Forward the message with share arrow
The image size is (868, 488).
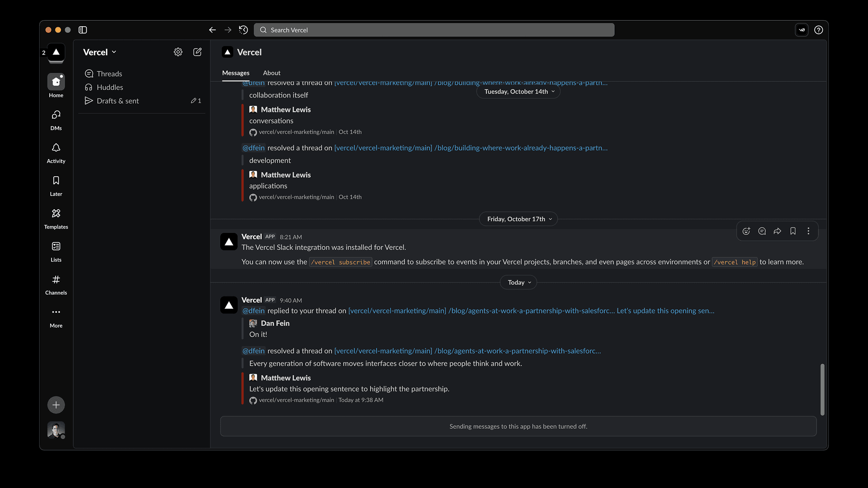pos(778,231)
